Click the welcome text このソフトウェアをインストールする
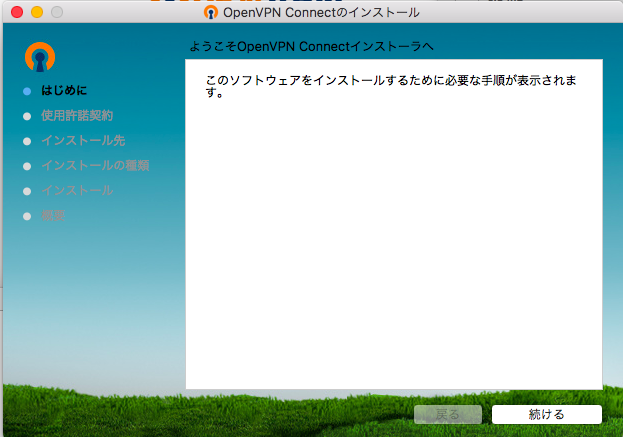 click(391, 86)
